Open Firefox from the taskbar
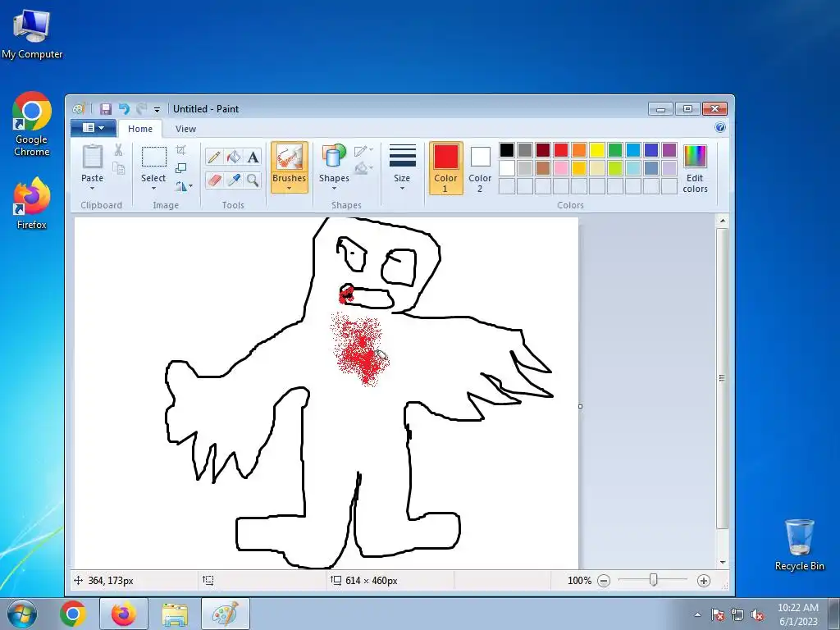Screen dimensions: 840x630 tap(123, 614)
